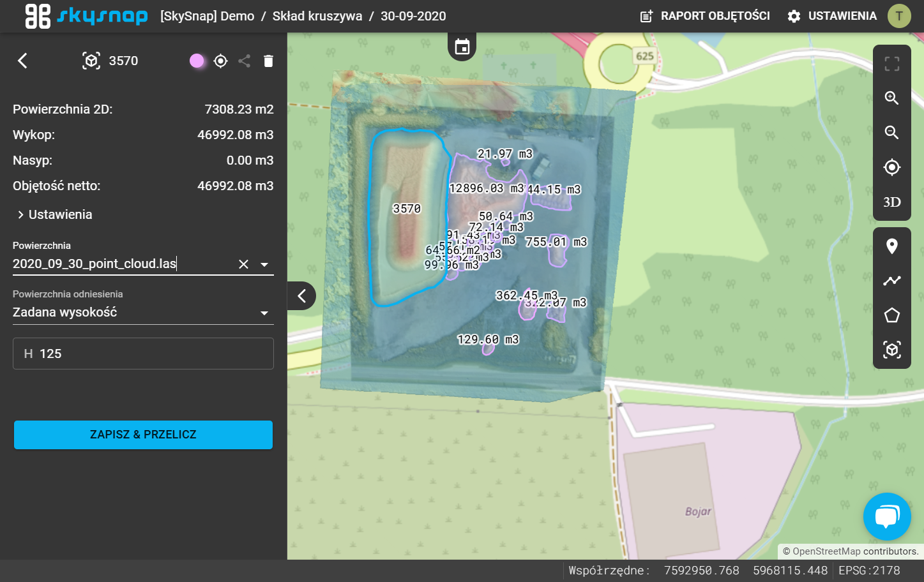The height and width of the screenshot is (582, 924).
Task: Select the 755.01 m3 measurement label
Action: [x=556, y=242]
